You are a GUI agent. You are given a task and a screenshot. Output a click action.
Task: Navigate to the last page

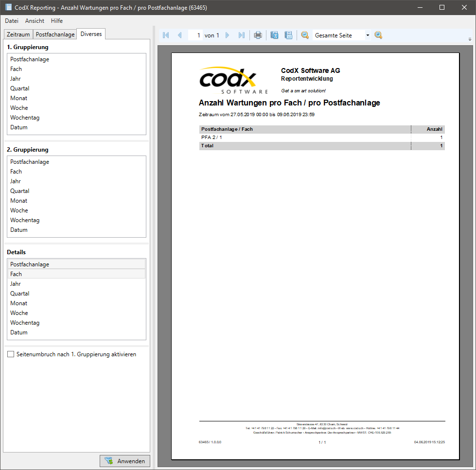[242, 35]
